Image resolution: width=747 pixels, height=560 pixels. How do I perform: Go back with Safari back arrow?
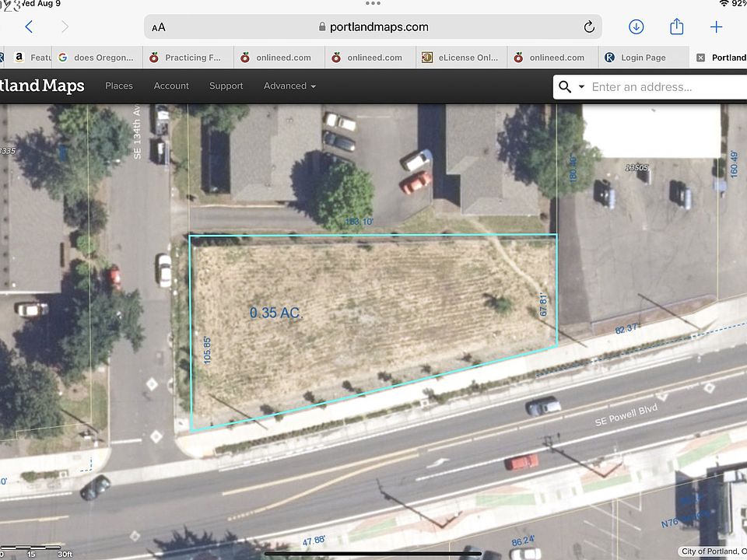[x=29, y=26]
